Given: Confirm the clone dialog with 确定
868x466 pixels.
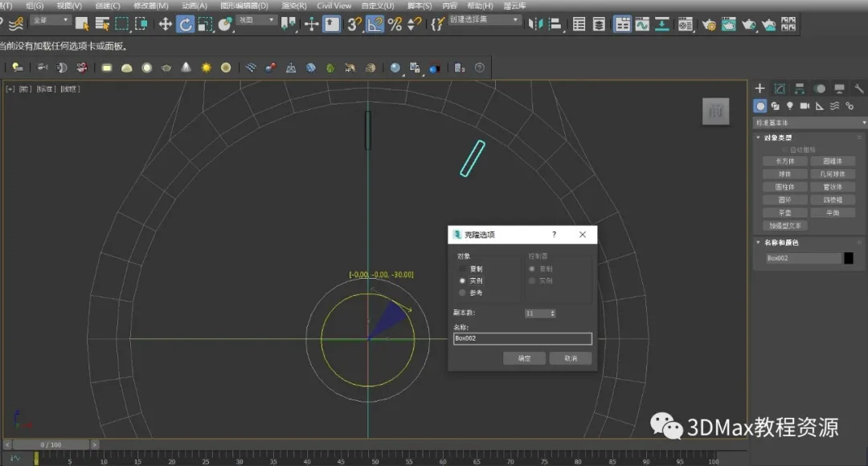Looking at the screenshot, I should point(524,358).
